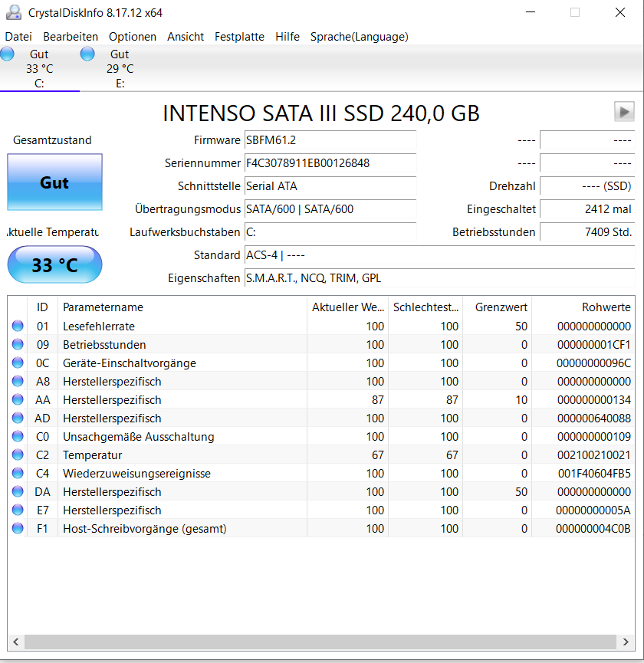Click the Übertragungsmodus SATA/600 field
The image size is (644, 663).
[x=330, y=209]
